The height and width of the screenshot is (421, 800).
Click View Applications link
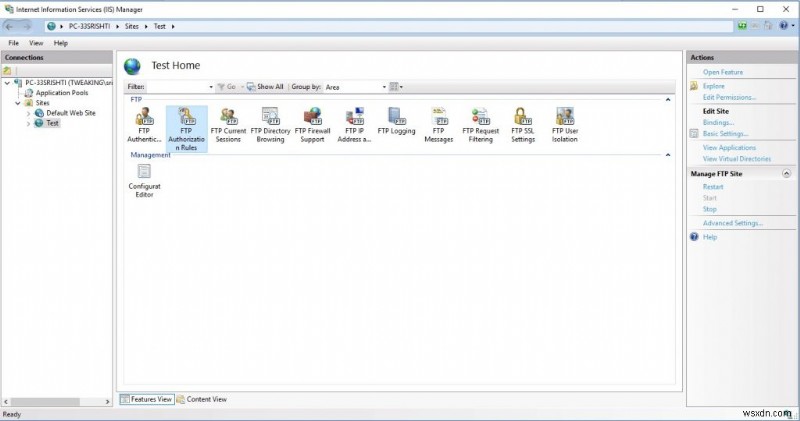coord(729,147)
